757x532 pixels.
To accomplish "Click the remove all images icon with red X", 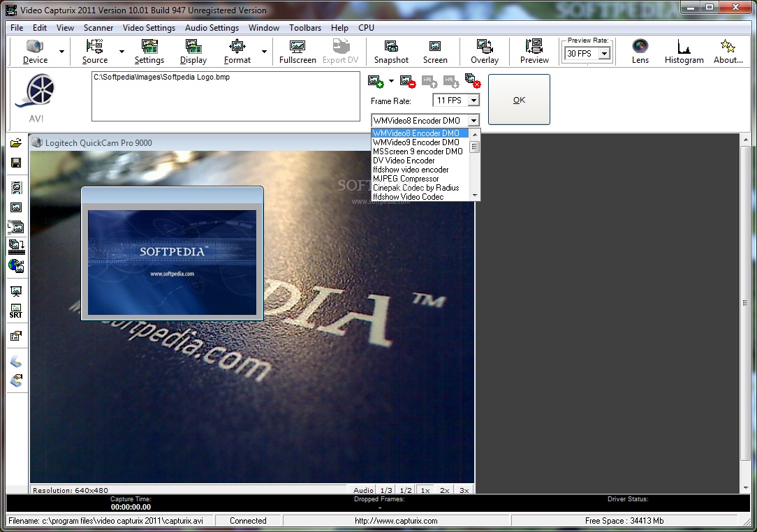I will (473, 80).
